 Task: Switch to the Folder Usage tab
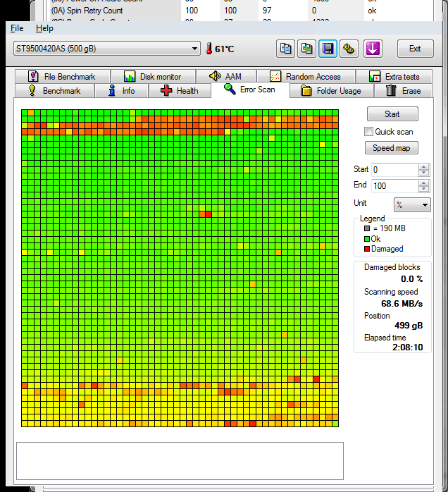332,91
